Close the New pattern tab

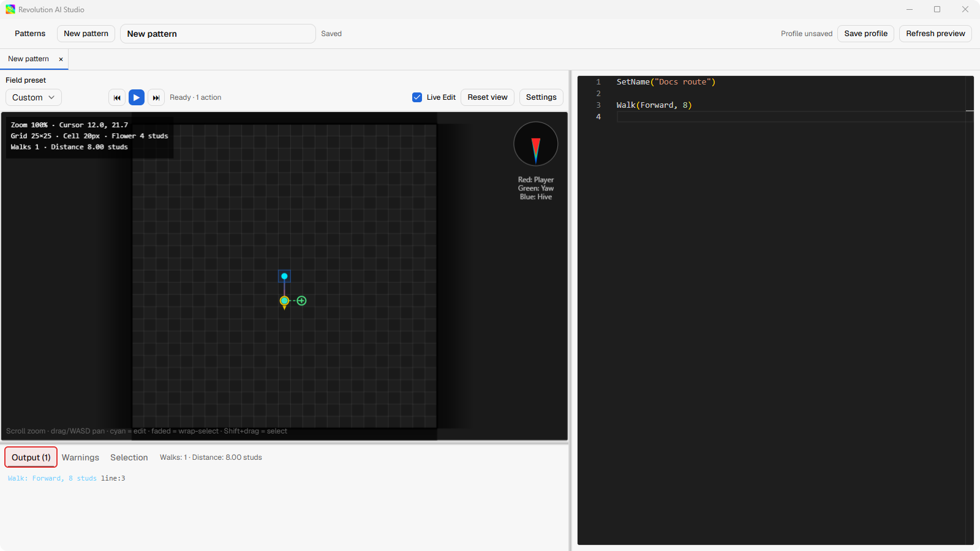(61, 59)
